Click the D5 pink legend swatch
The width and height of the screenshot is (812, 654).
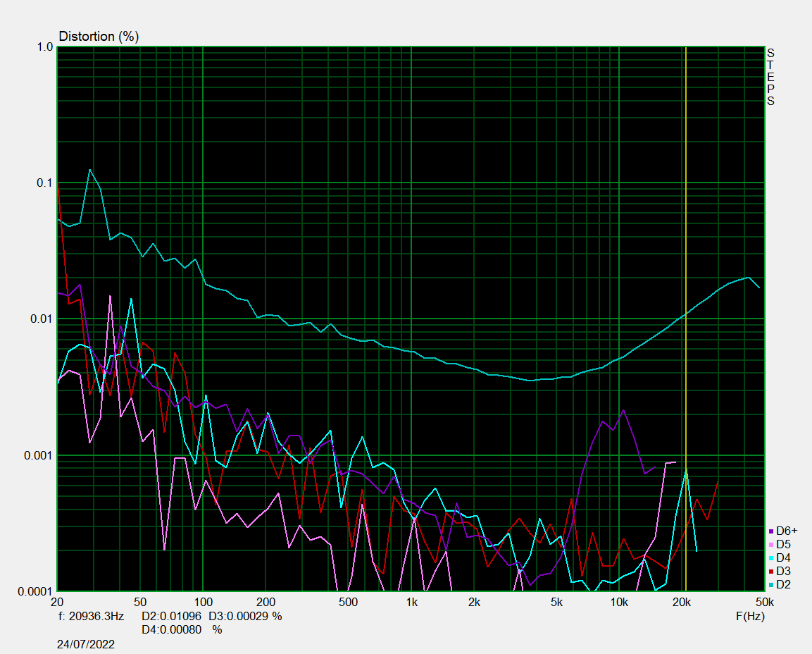click(x=771, y=545)
